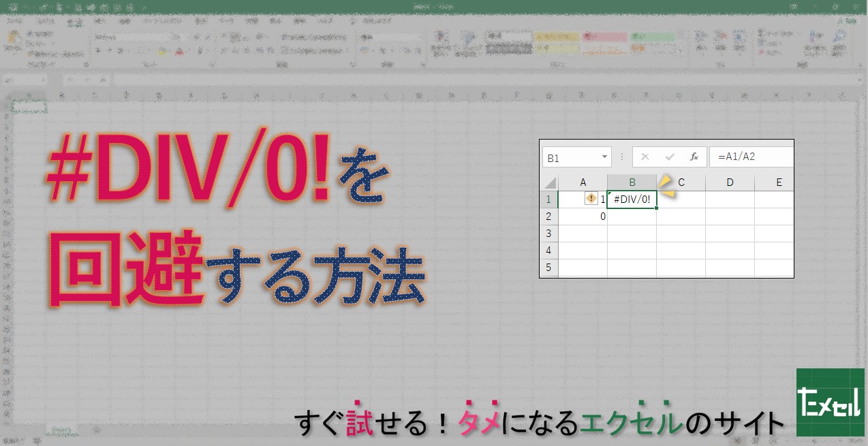Select column A header
868x446 pixels.
583,182
